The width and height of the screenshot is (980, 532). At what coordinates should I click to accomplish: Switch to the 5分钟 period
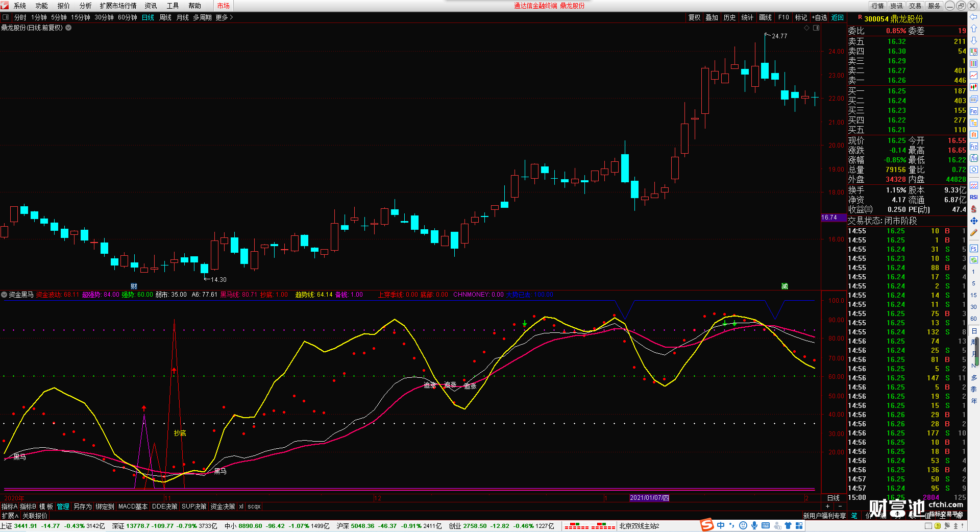click(x=59, y=17)
